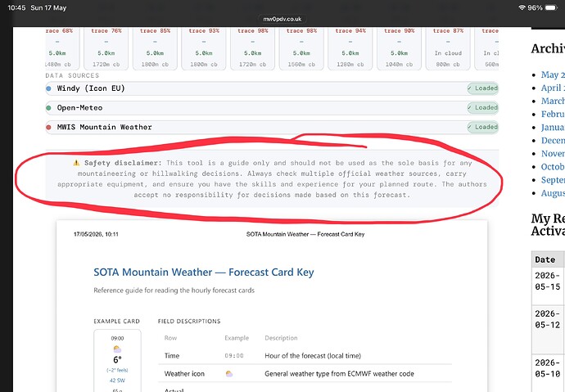Viewport: 565px width, 392px height.
Task: Open the October archive link
Action: coord(553,167)
